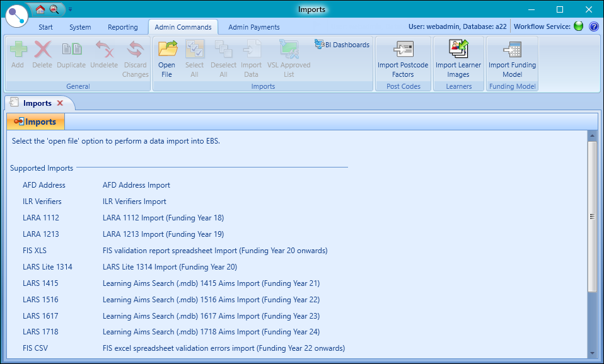Open BI Dashboards
This screenshot has width=604, height=364.
click(342, 45)
